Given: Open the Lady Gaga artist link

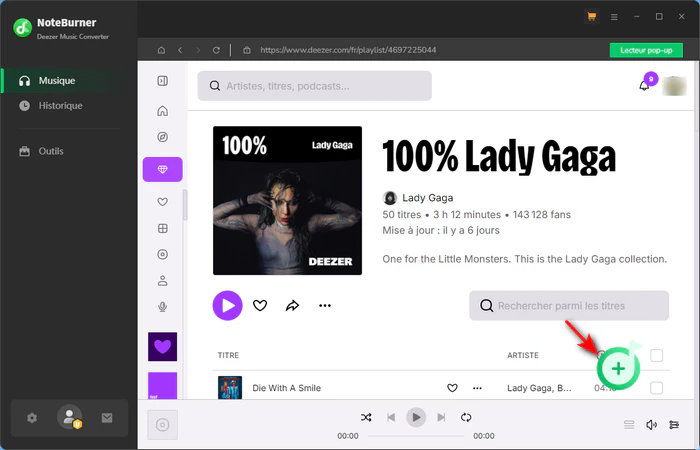Looking at the screenshot, I should click(427, 198).
